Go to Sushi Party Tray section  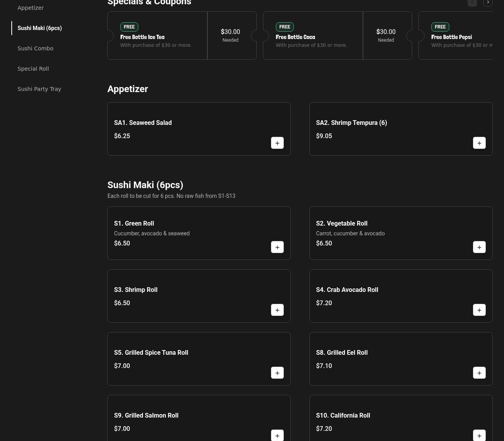(x=39, y=89)
